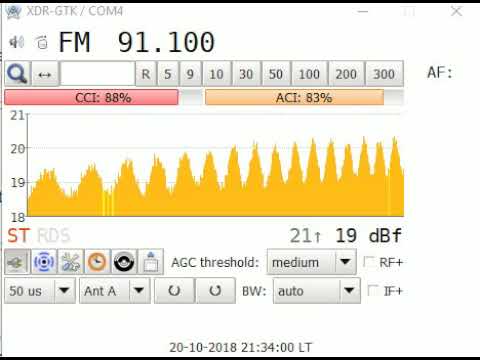Mute audio with the speaker icon

tap(16, 42)
